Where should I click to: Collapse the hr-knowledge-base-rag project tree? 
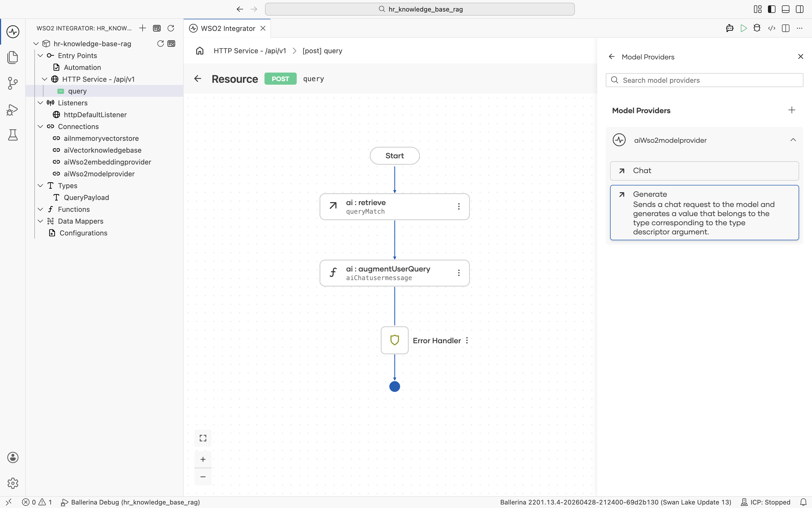click(36, 44)
